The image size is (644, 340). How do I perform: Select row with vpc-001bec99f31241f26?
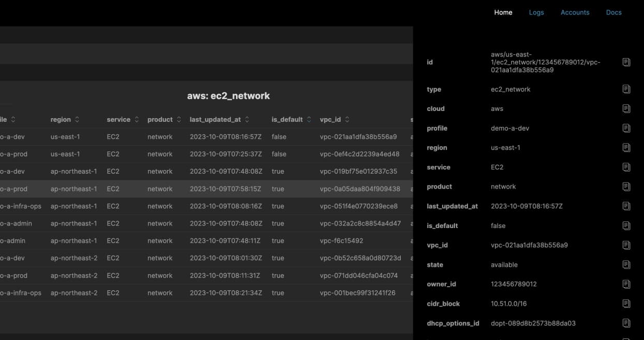coord(207,293)
